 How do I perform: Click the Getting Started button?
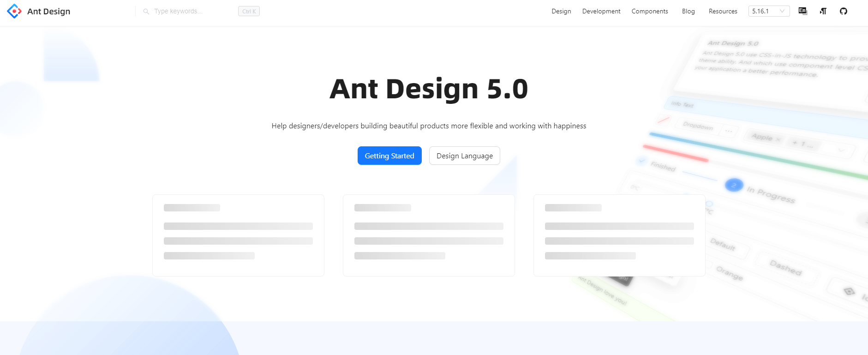pyautogui.click(x=389, y=156)
